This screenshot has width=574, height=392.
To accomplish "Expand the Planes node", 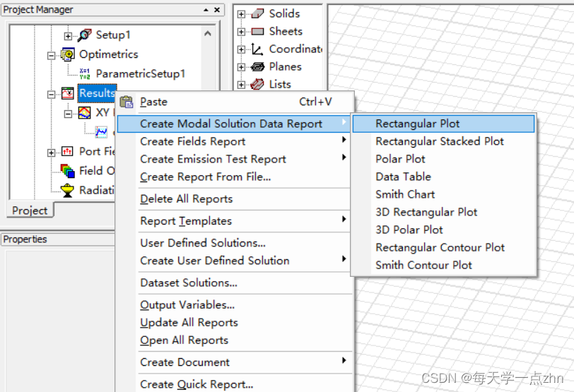I will 241,67.
